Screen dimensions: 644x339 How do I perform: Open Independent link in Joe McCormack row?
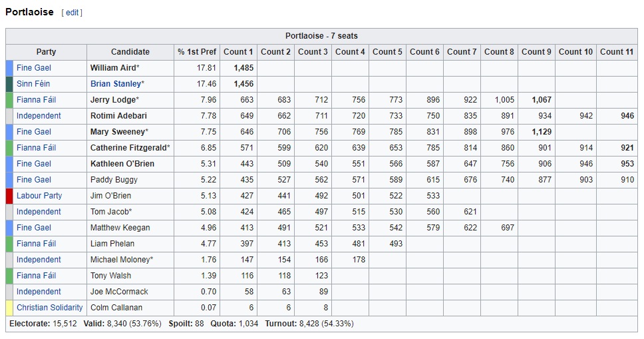pyautogui.click(x=39, y=292)
